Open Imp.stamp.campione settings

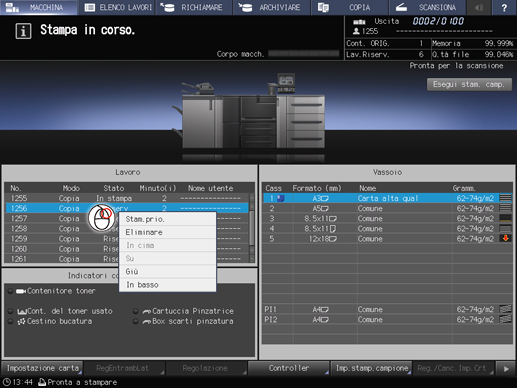click(371, 368)
